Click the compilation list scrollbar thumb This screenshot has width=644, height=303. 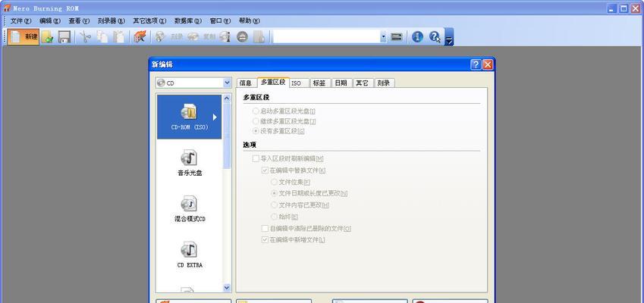tap(227, 136)
